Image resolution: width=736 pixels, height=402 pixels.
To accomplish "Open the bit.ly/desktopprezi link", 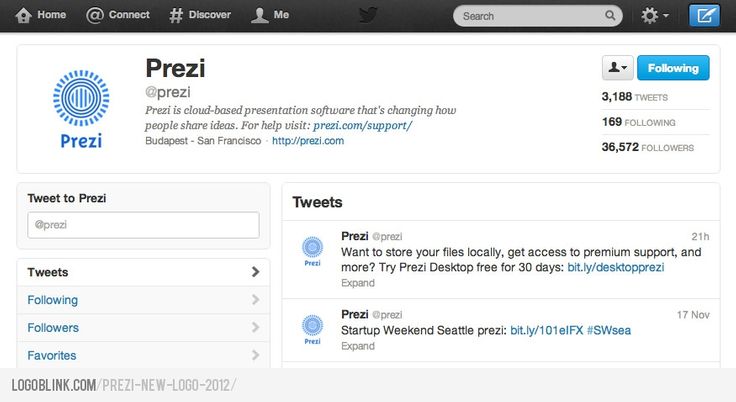I will 615,267.
